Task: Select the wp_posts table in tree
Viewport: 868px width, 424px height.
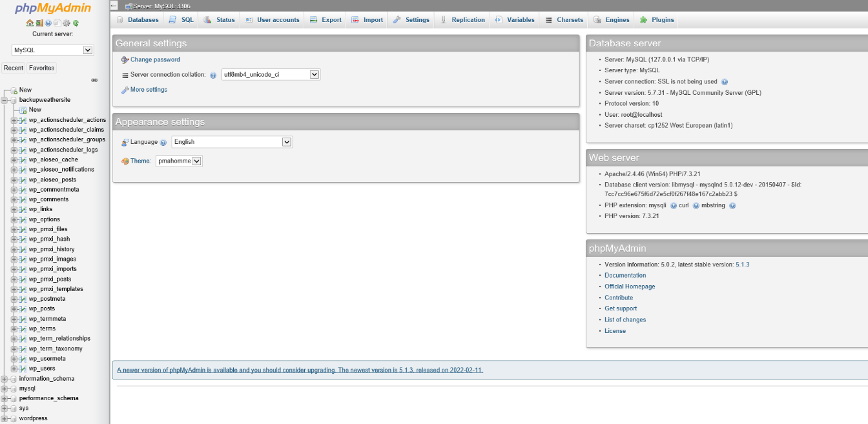Action: tap(41, 308)
